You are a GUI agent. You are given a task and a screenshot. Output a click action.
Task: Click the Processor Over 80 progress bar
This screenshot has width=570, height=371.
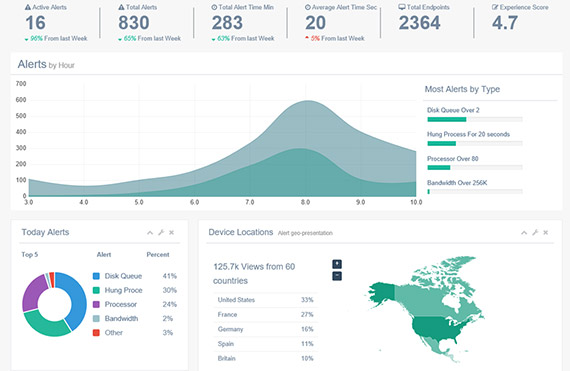tap(475, 168)
